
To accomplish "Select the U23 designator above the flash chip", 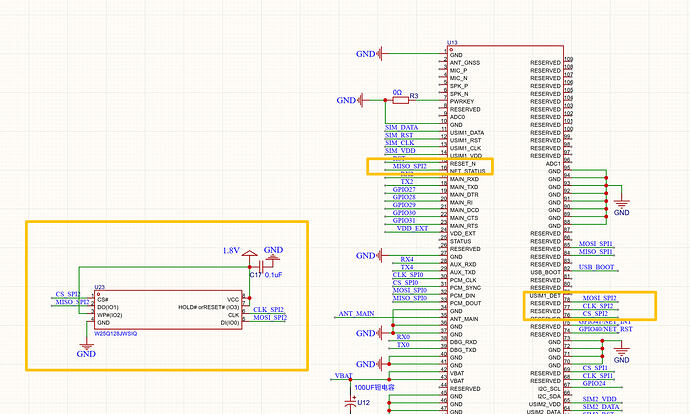I will pyautogui.click(x=100, y=287).
